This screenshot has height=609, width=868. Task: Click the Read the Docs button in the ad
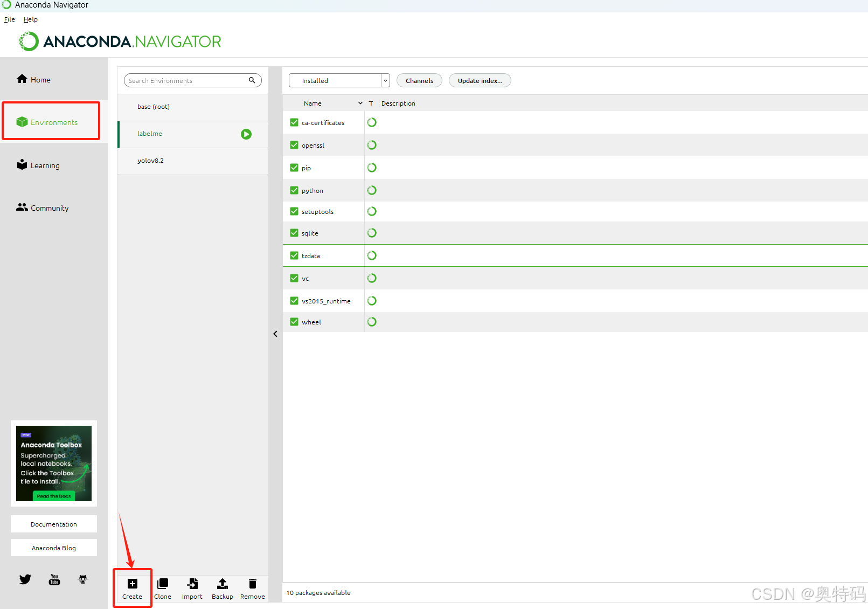pyautogui.click(x=54, y=496)
